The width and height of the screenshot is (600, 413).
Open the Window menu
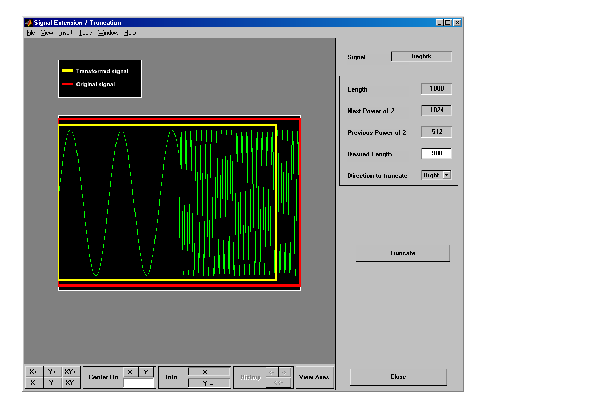[x=108, y=33]
